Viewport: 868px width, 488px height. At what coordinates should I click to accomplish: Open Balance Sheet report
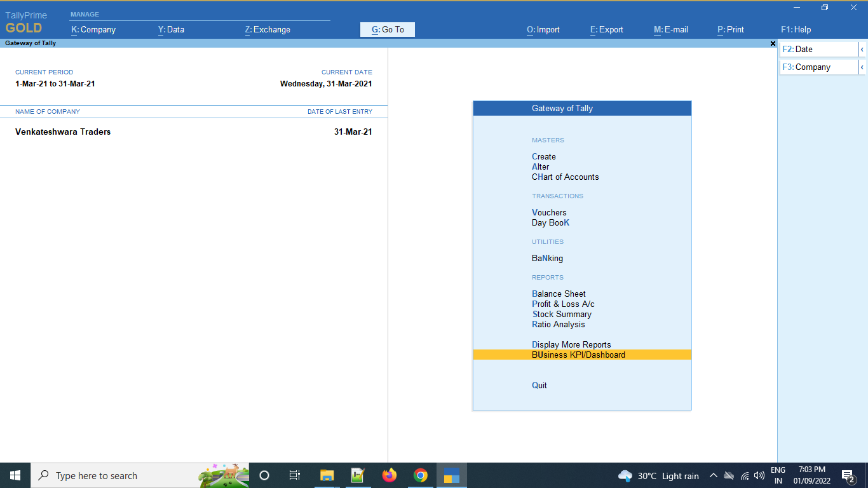point(559,294)
